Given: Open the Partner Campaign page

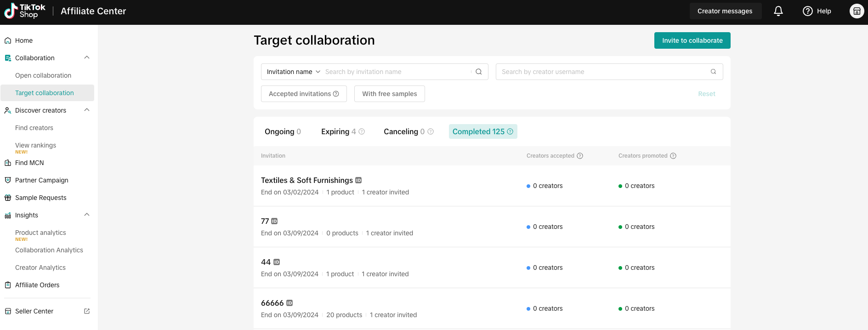Looking at the screenshot, I should click(x=42, y=180).
